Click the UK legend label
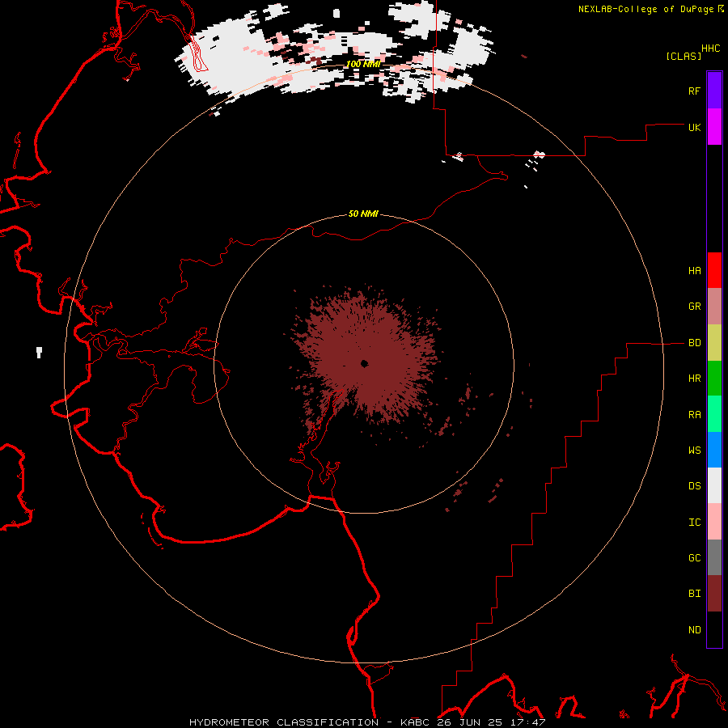This screenshot has width=728, height=728. click(x=694, y=127)
